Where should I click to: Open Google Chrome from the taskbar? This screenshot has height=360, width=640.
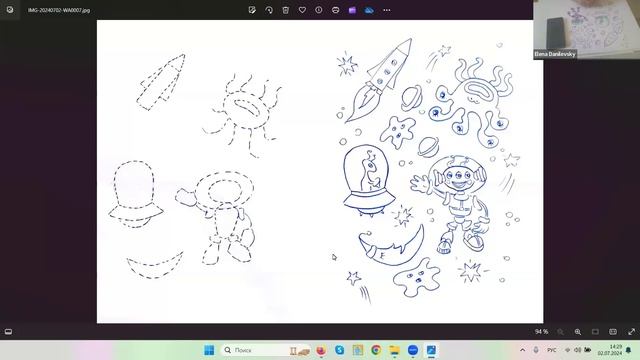point(376,350)
